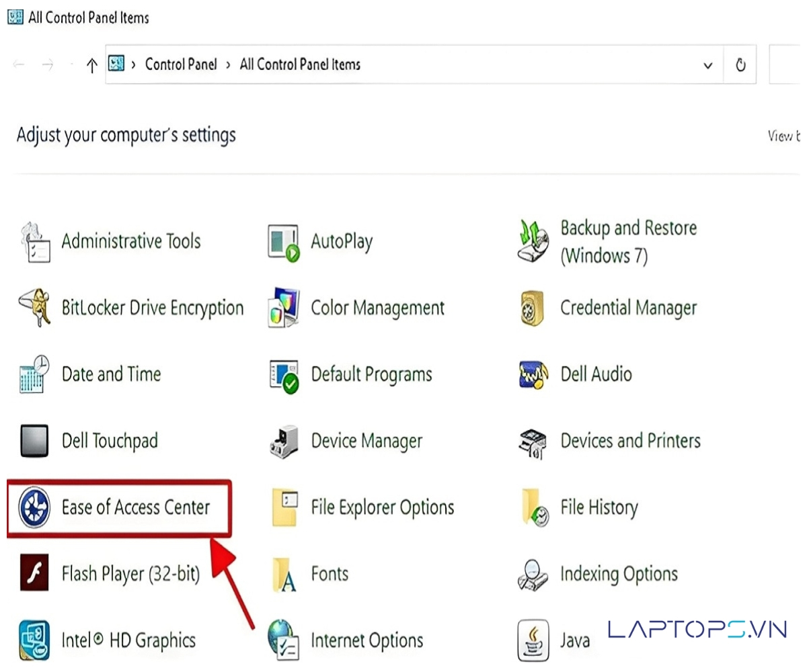807x672 pixels.
Task: Select the All Control Panel Items breadcrumb
Action: pos(300,65)
